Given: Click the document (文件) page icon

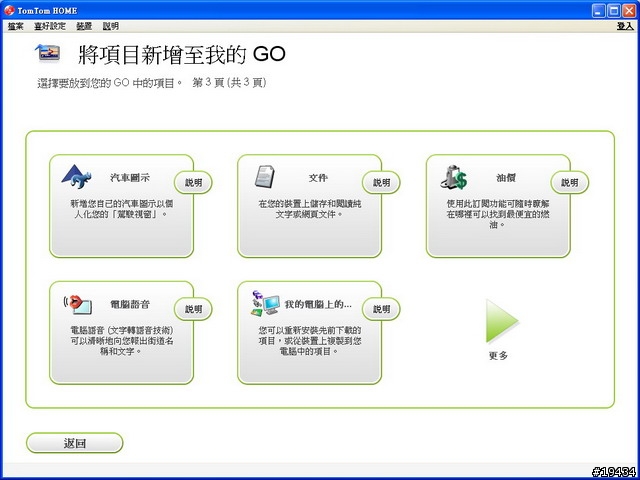Looking at the screenshot, I should (264, 176).
